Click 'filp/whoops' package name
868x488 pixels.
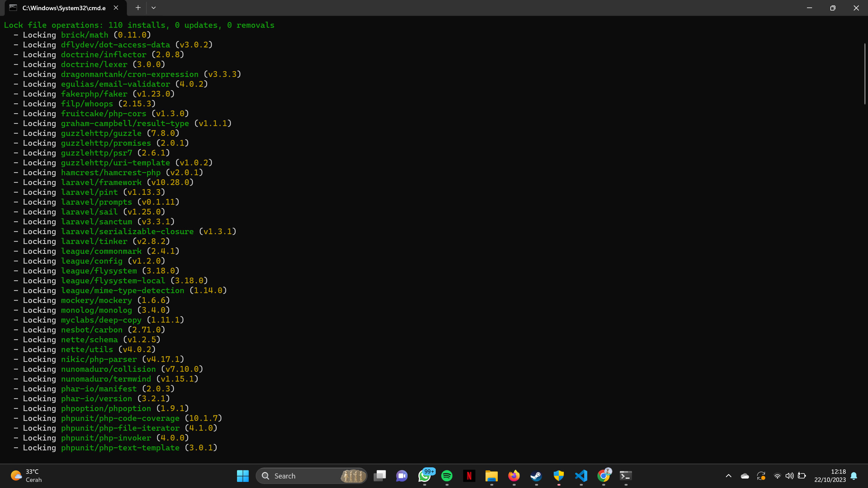(87, 104)
